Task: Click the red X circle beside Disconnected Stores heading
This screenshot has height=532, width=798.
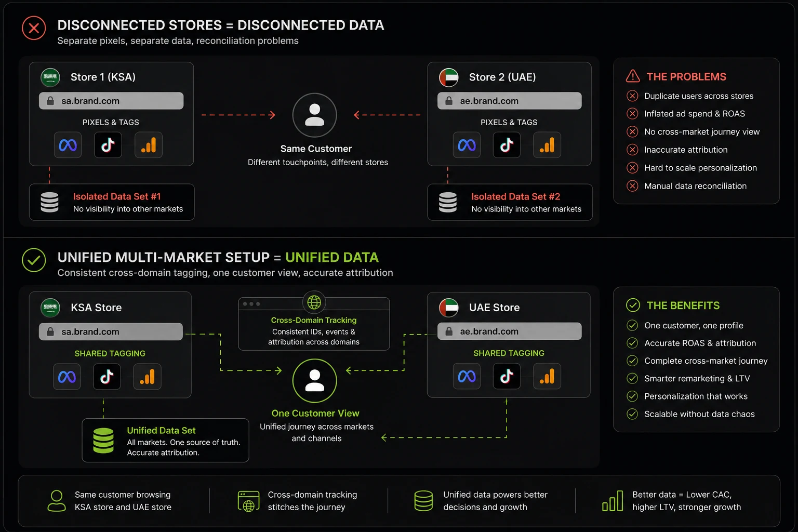Action: coord(34,28)
